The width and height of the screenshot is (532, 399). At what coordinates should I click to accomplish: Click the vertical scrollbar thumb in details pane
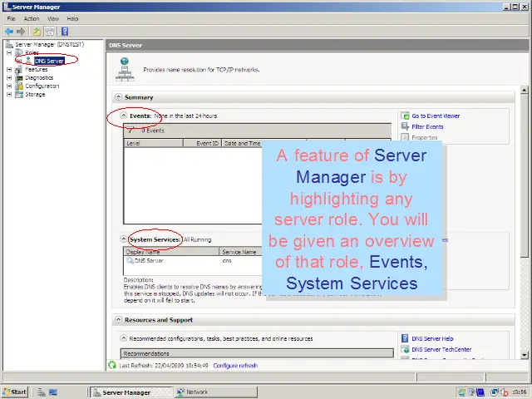[525, 175]
